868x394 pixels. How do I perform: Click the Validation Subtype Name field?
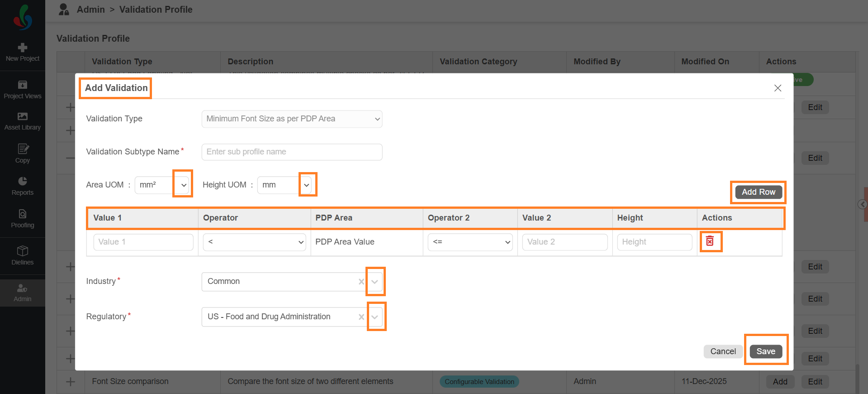point(292,152)
